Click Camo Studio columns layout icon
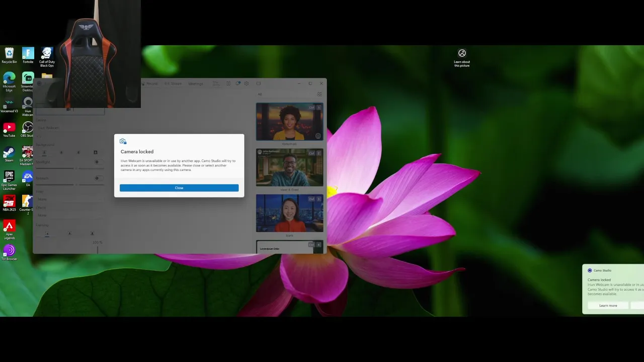Image resolution: width=644 pixels, height=362 pixels. 228,83
